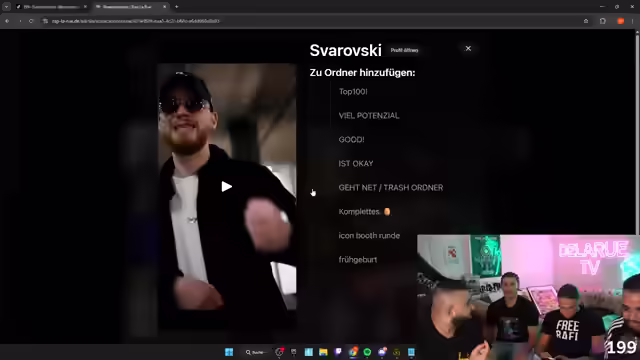Open the tab search dropdown arrow
Viewport: 640px width, 360px height.
click(6, 7)
